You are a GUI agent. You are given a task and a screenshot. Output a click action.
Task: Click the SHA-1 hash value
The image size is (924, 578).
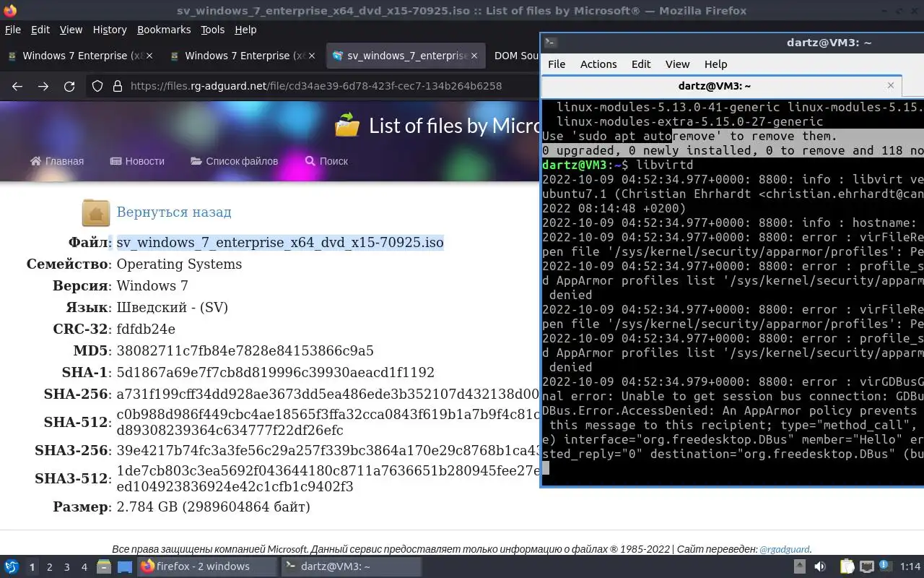tap(275, 373)
